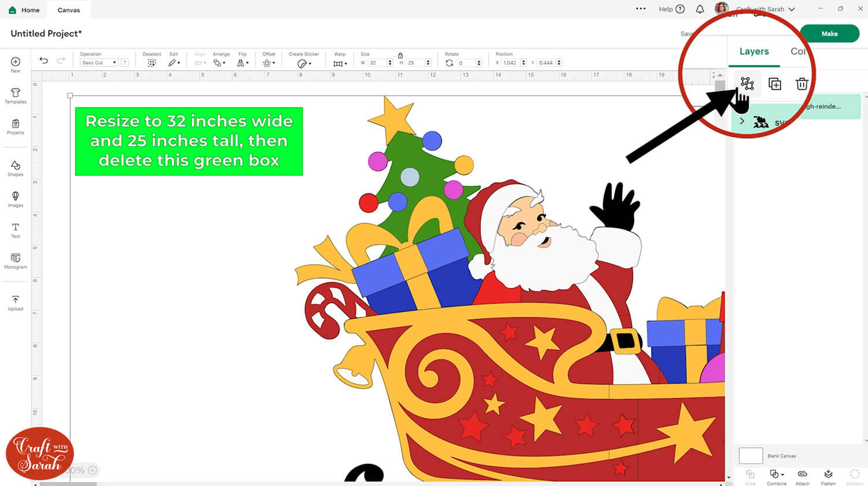
Task: Click the Rotate angle input field
Action: 466,63
